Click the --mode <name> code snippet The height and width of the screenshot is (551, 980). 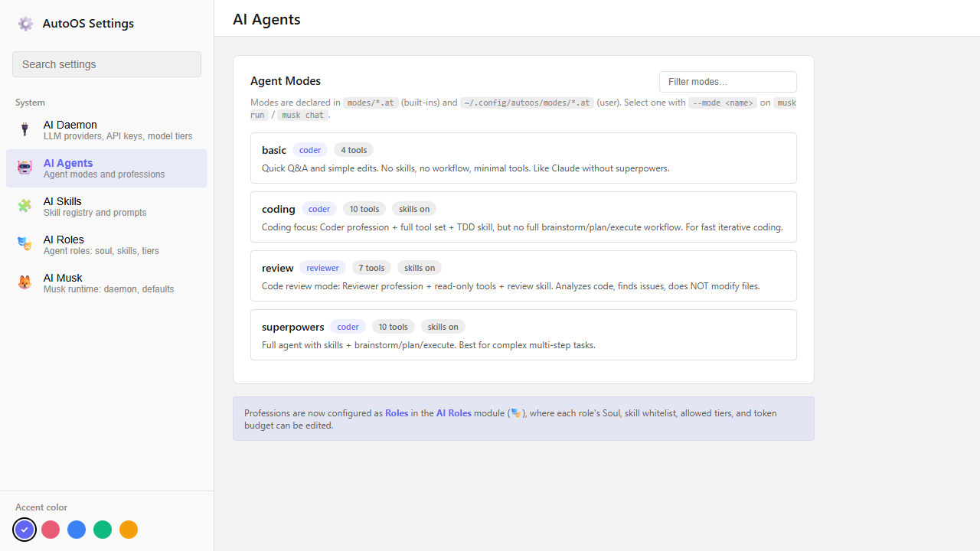[723, 103]
